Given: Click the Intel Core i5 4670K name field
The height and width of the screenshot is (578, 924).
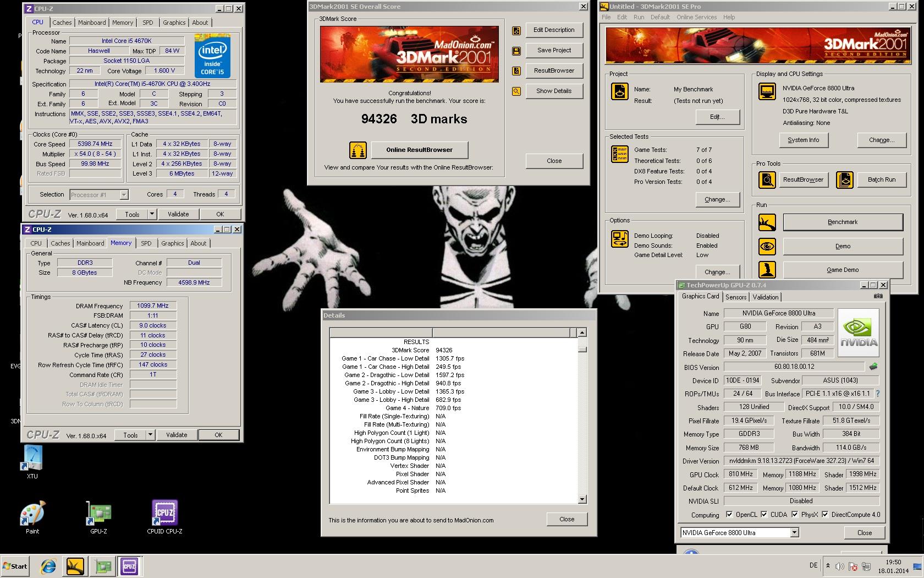Looking at the screenshot, I should point(126,41).
